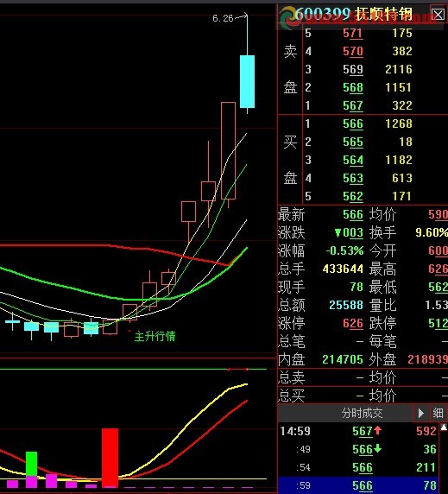
Task: Click sell volume 2116
Action: point(399,69)
